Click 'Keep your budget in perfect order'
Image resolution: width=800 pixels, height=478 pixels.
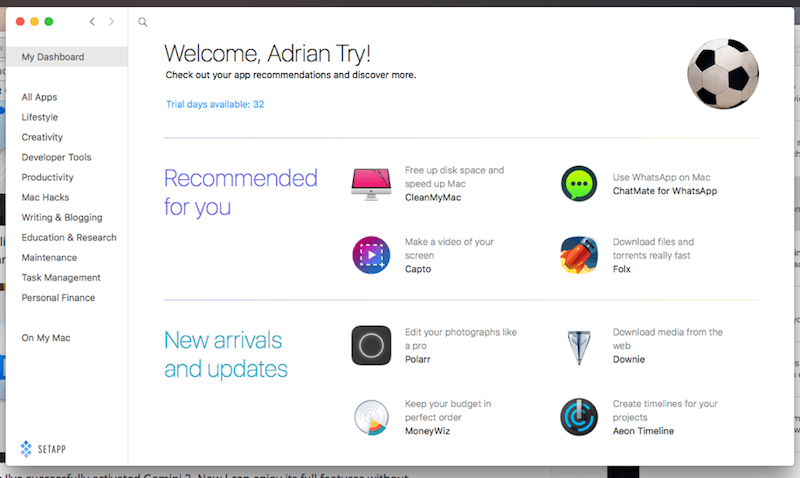pos(448,410)
